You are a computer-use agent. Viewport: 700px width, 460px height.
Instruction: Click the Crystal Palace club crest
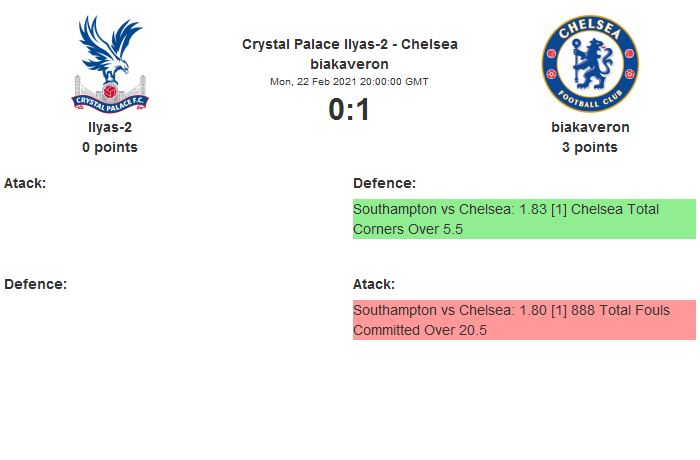coord(110,62)
